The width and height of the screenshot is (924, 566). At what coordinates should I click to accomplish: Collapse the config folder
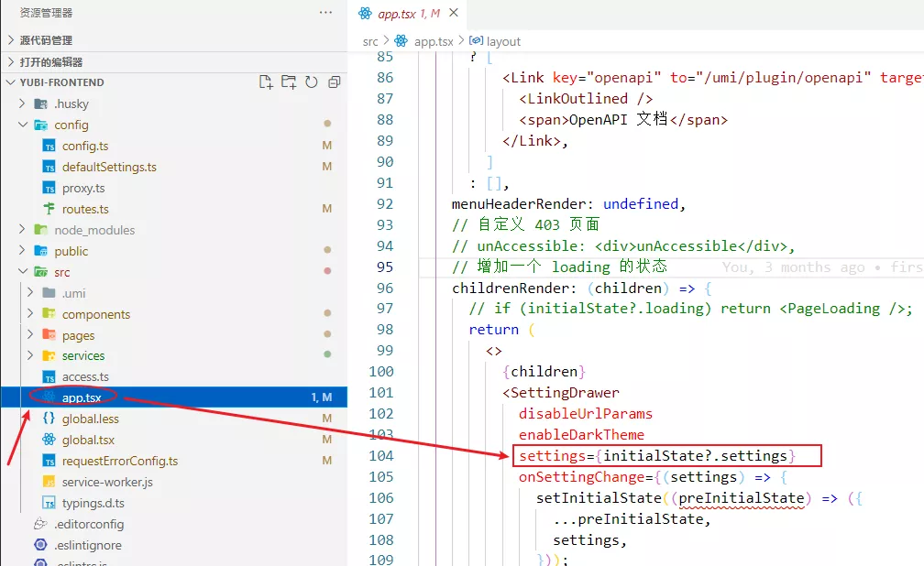coord(22,125)
